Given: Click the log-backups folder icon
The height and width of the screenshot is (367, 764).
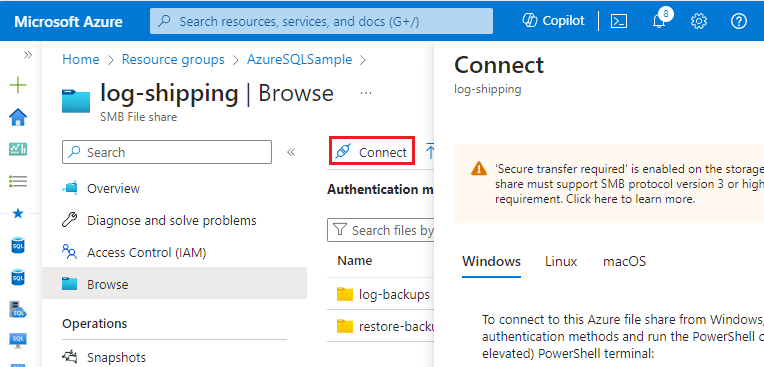Looking at the screenshot, I should pos(344,294).
